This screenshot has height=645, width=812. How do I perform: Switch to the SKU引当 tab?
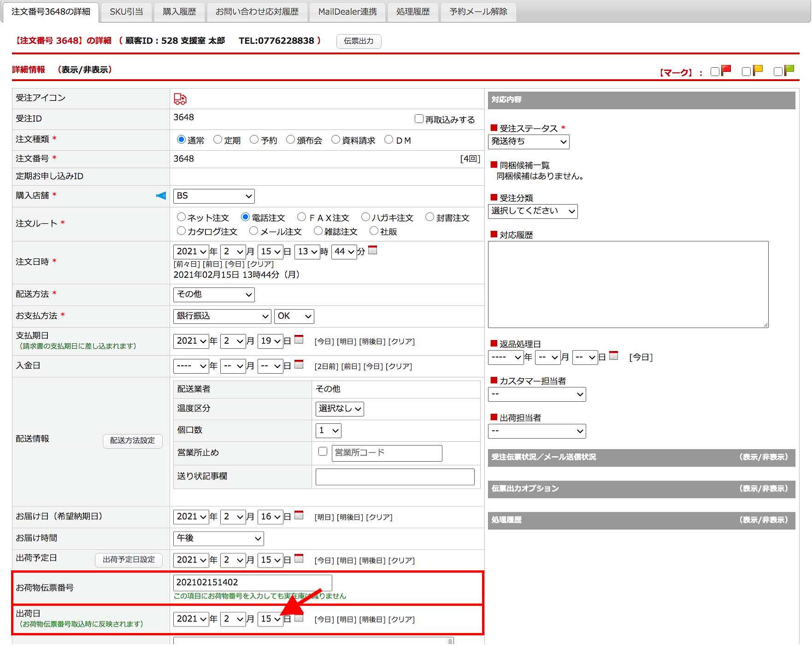[x=126, y=12]
